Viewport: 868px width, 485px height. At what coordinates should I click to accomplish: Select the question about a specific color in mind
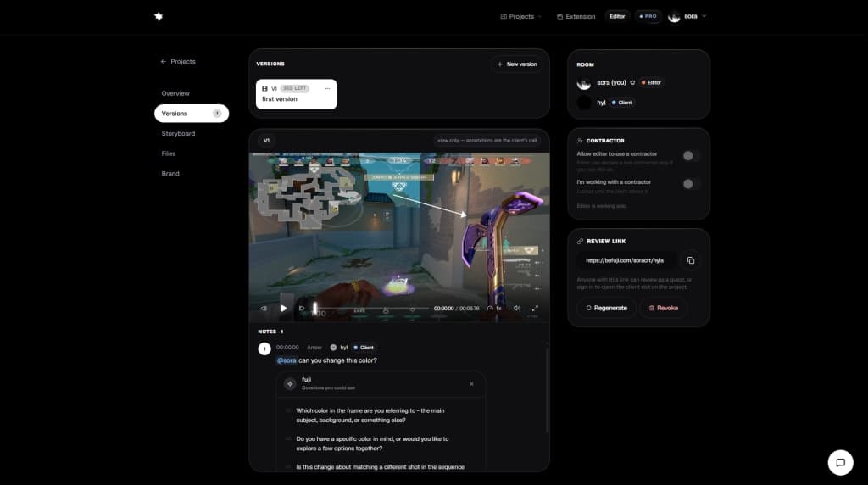pos(375,443)
